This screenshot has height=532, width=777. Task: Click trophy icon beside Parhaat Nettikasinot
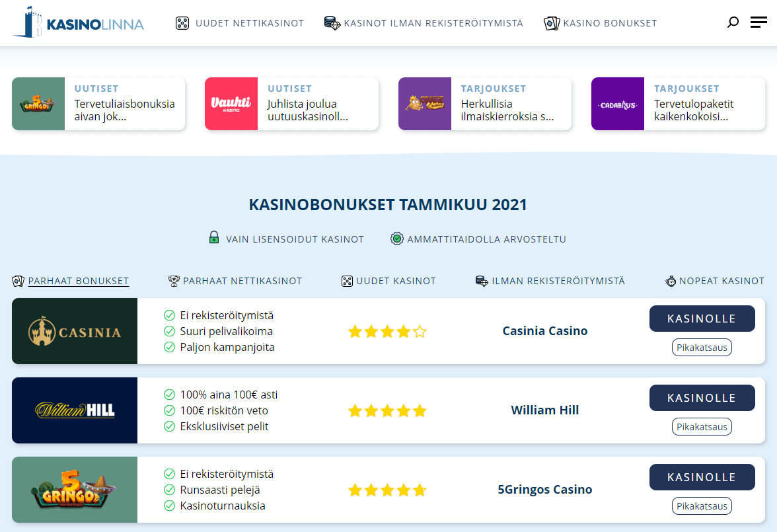coord(174,281)
